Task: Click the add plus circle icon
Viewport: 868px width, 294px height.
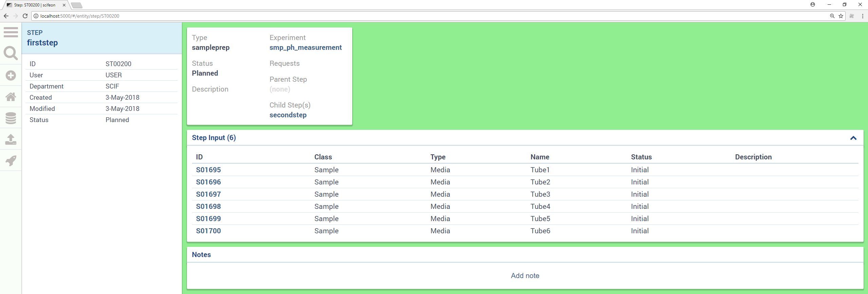Action: 11,75
